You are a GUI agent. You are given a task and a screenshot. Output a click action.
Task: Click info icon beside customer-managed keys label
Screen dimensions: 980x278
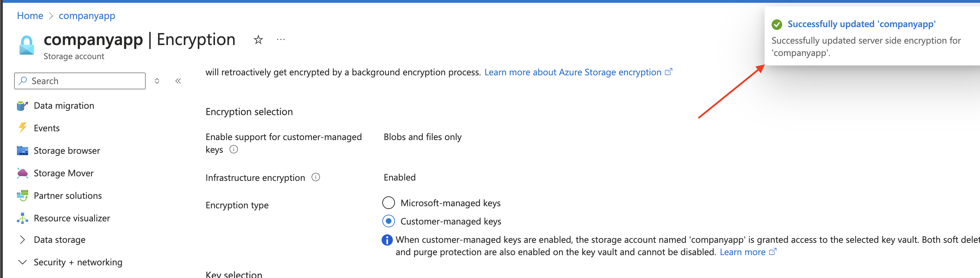click(234, 150)
